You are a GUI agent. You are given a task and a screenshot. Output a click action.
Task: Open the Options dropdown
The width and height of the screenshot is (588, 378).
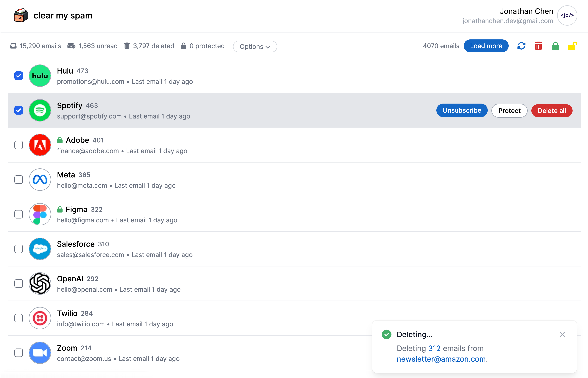tap(255, 46)
